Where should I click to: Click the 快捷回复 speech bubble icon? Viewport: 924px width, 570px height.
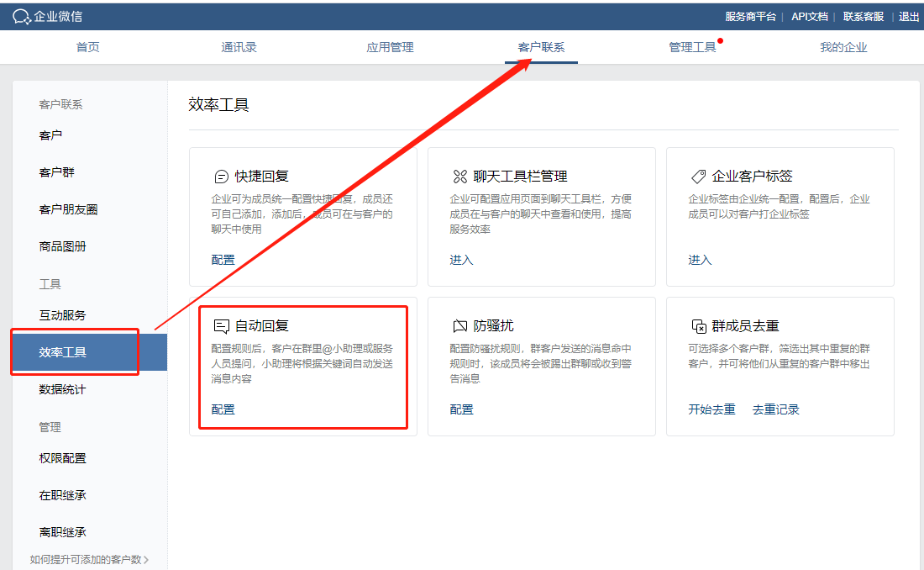pos(221,177)
